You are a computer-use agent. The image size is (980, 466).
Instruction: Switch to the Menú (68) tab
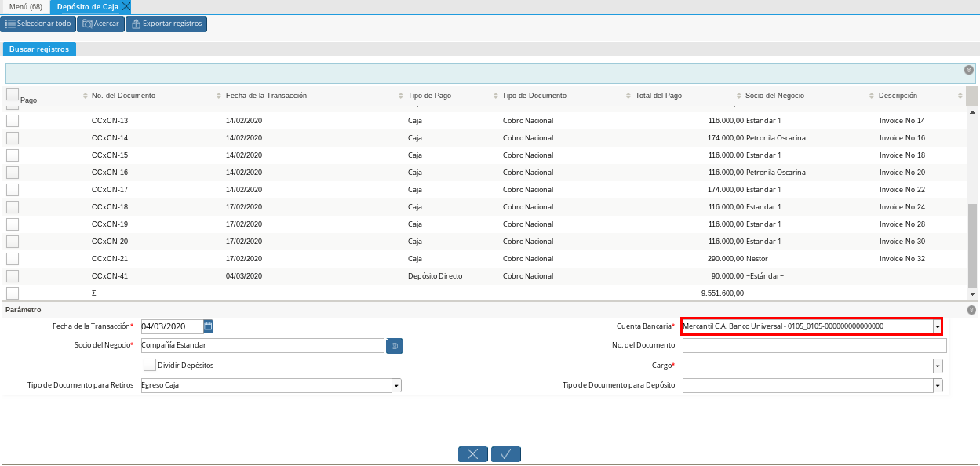[x=26, y=6]
